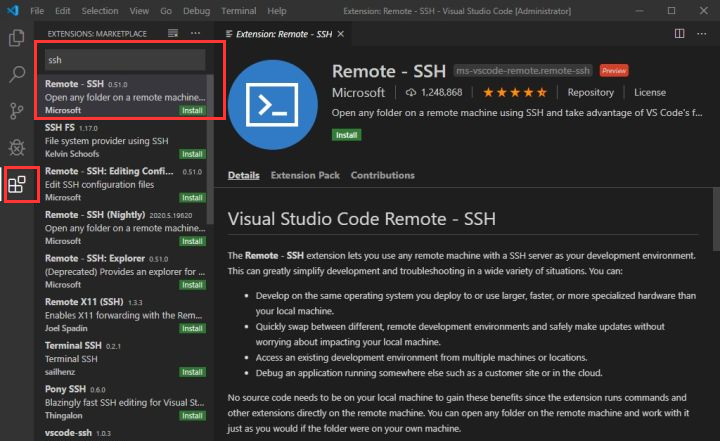This screenshot has height=441, width=720.
Task: Open the Help menu
Action: coord(277,11)
